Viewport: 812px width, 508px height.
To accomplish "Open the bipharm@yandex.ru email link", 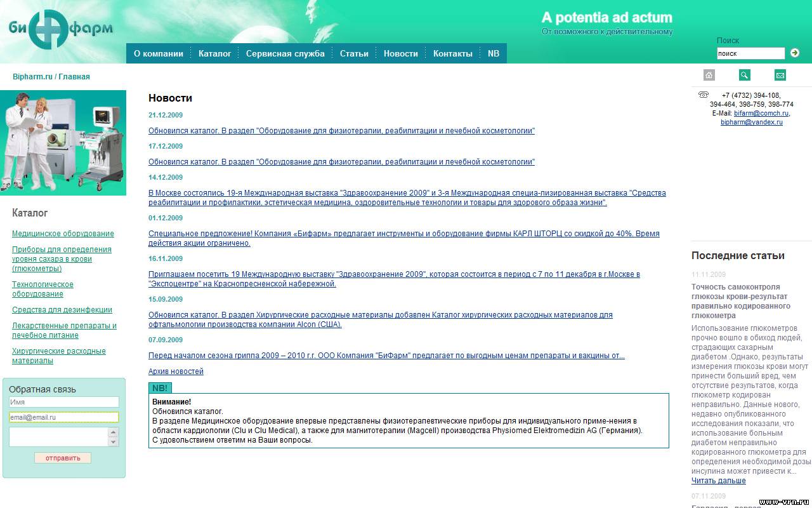I will (x=751, y=122).
